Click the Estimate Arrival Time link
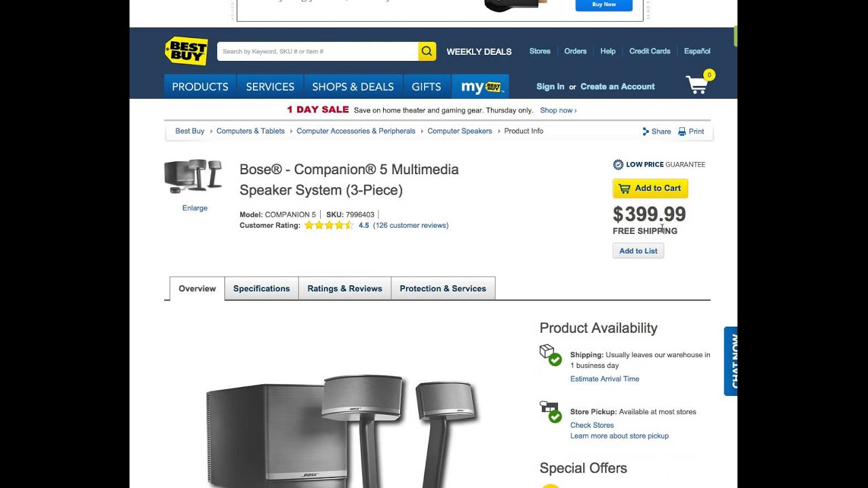 (x=604, y=379)
